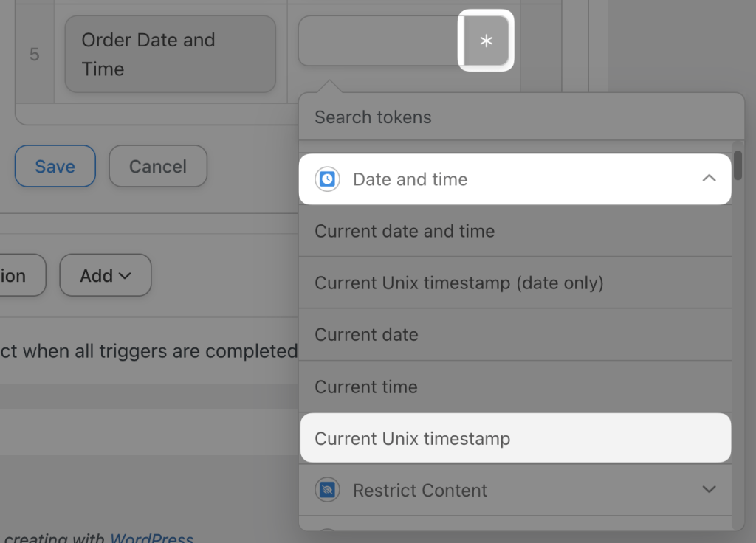Click the Restrict Content plugin icon

327,490
